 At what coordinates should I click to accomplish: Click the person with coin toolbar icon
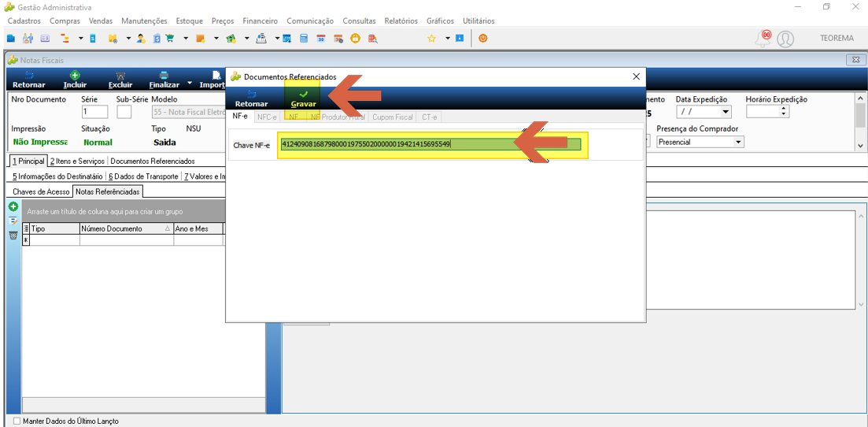(x=141, y=39)
